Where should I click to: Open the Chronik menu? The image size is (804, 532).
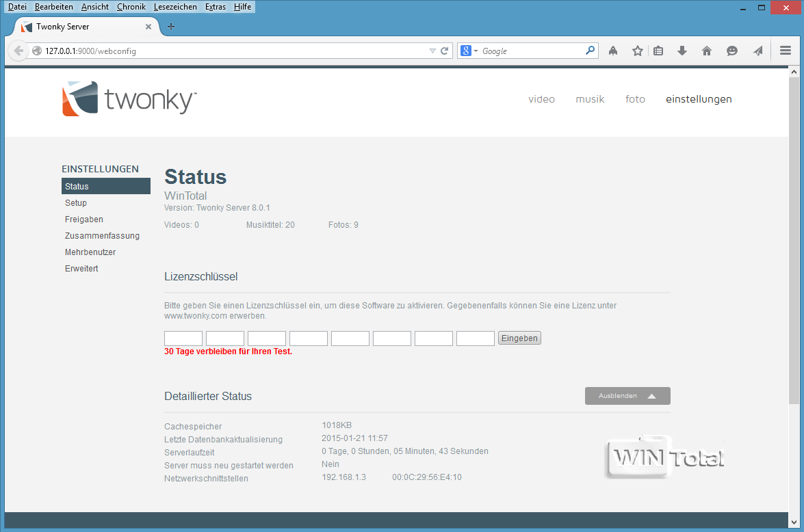point(131,7)
